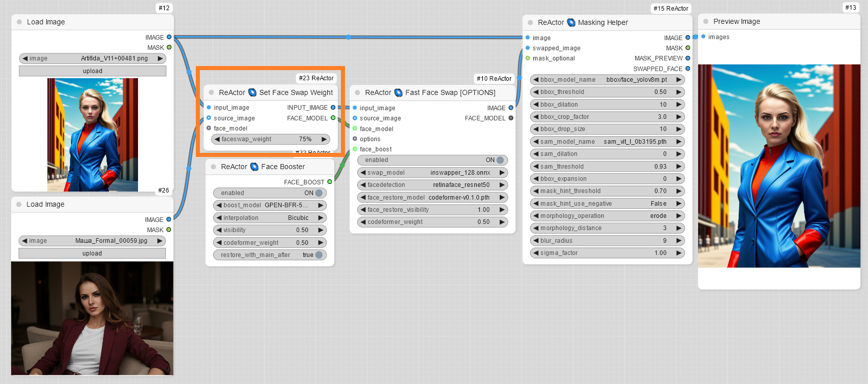Click the upload button under Маша_Formal_00059.jpg
This screenshot has height=384, width=868.
(92, 253)
